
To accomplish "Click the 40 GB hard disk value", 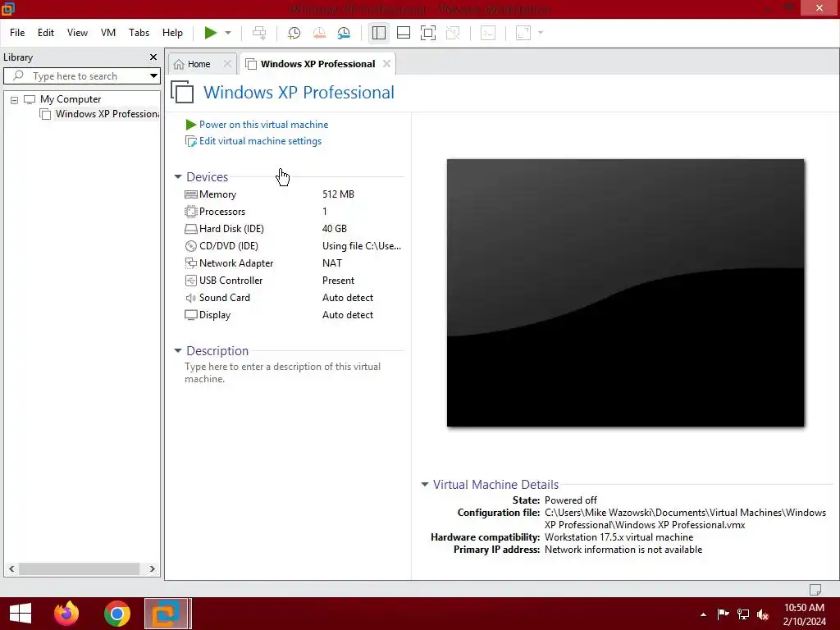I will click(335, 229).
